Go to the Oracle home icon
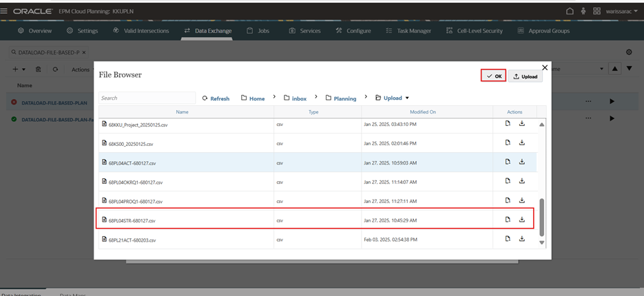This screenshot has width=644, height=296. 570,11
